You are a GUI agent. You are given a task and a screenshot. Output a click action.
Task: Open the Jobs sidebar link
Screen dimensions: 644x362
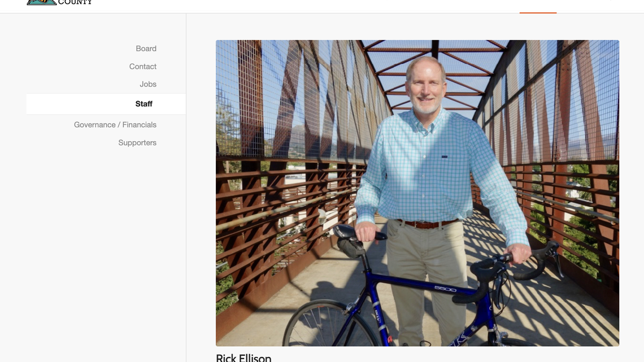148,84
